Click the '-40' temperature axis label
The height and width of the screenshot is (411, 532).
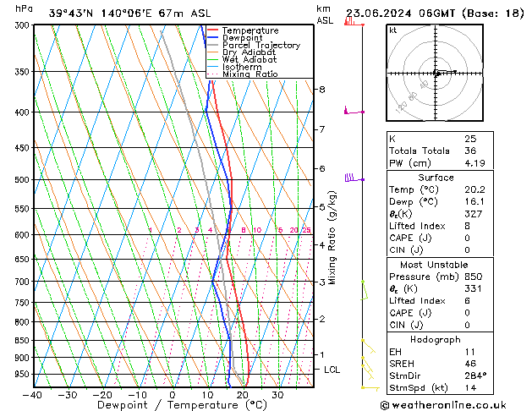[33, 395]
